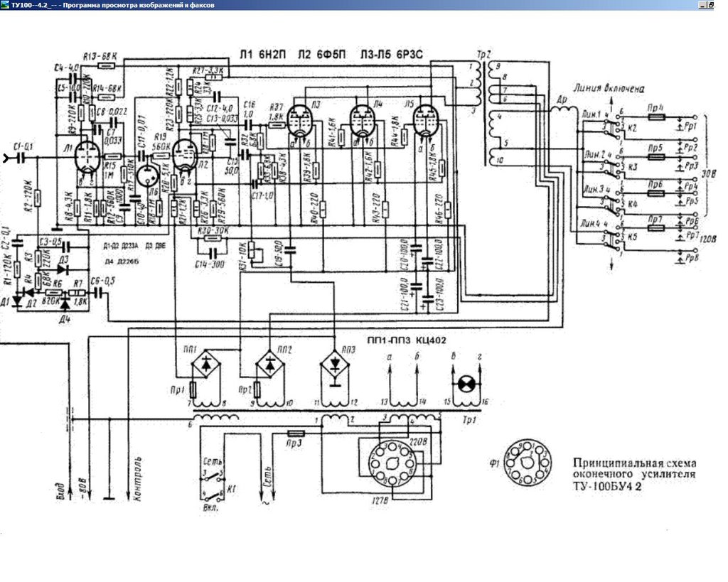Click the '220В' socket label
This screenshot has width=728, height=582.
click(x=418, y=441)
